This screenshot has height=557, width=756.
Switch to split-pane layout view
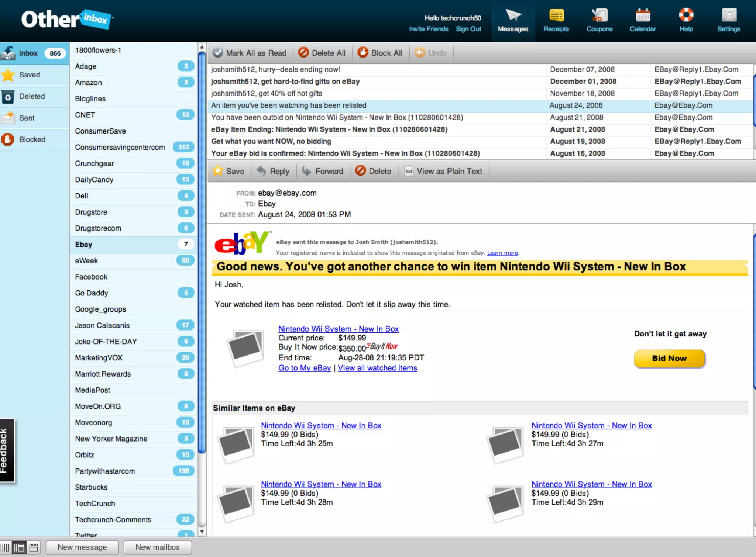19,547
